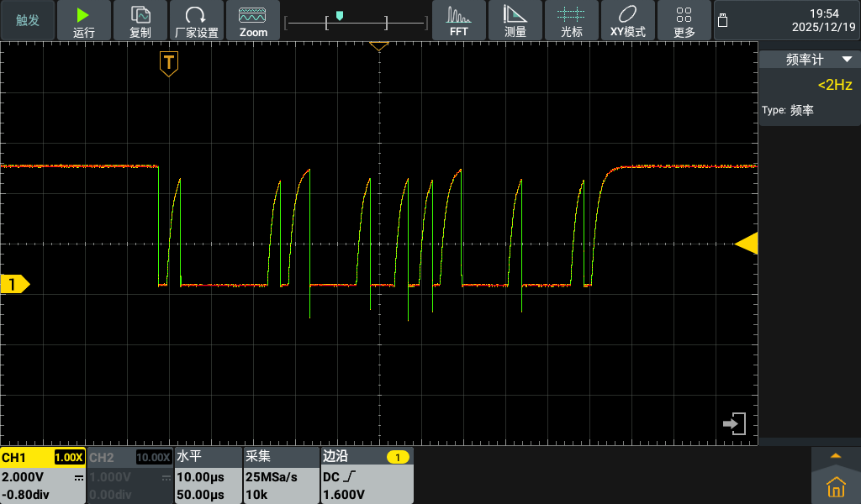Image resolution: width=861 pixels, height=504 pixels.
Task: Open the FFT spectrum function
Action: coord(459,21)
